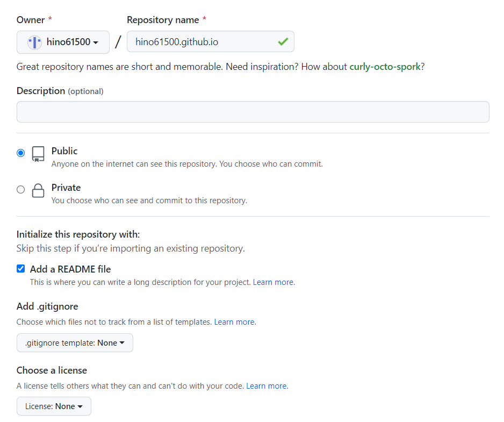The height and width of the screenshot is (422, 504).
Task: Open the Owner hino61500 dropdown
Action: (63, 42)
